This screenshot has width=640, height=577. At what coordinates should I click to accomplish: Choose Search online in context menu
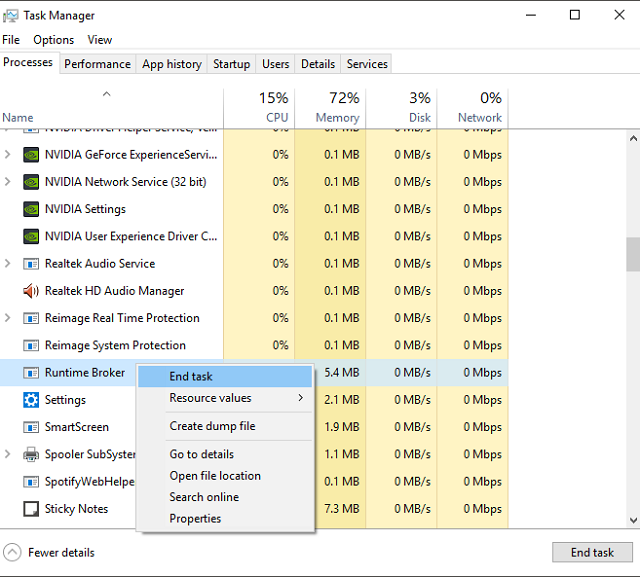pyautogui.click(x=225, y=497)
